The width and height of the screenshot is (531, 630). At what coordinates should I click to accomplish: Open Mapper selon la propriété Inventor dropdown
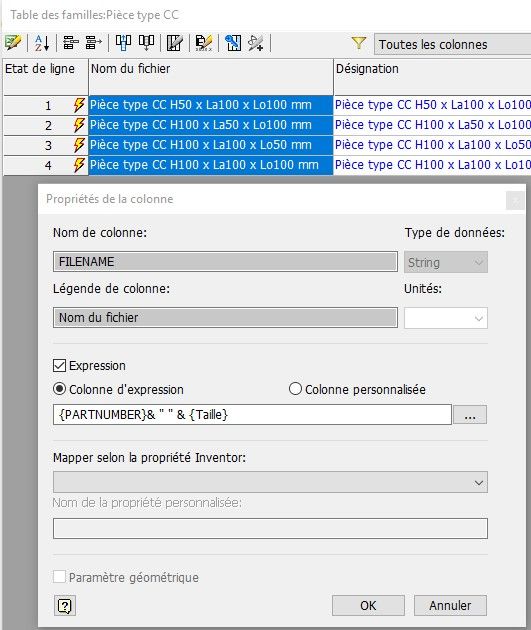[x=270, y=482]
